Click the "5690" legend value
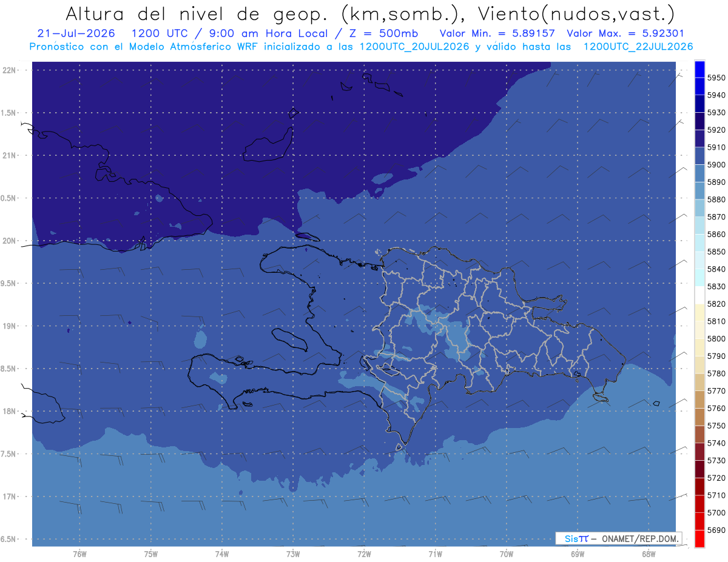 pos(716,530)
